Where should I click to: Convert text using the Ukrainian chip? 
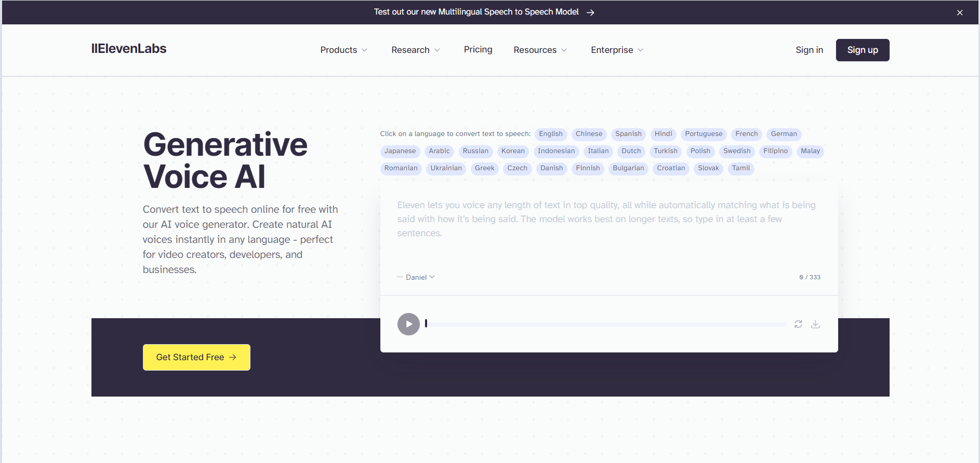click(446, 168)
